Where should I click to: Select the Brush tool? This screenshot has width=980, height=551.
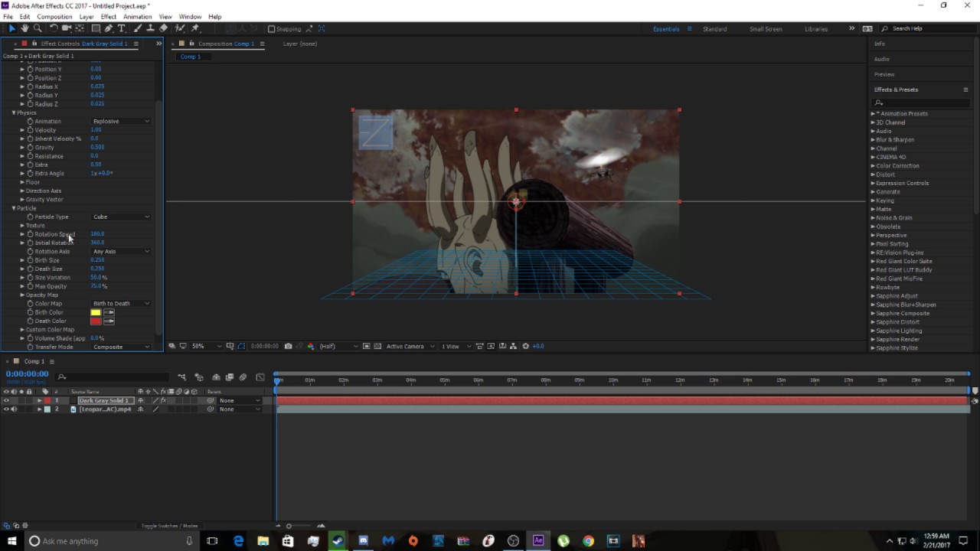coord(138,28)
